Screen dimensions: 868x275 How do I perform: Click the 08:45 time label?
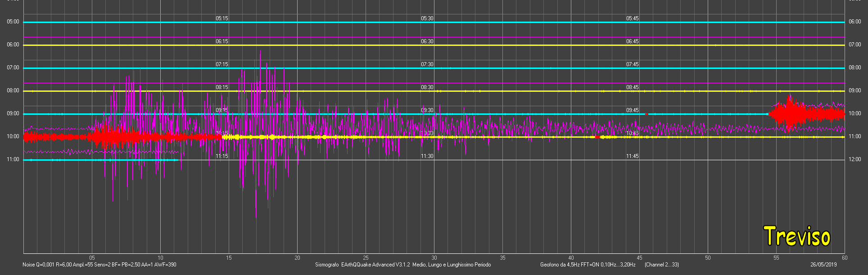[x=633, y=87]
